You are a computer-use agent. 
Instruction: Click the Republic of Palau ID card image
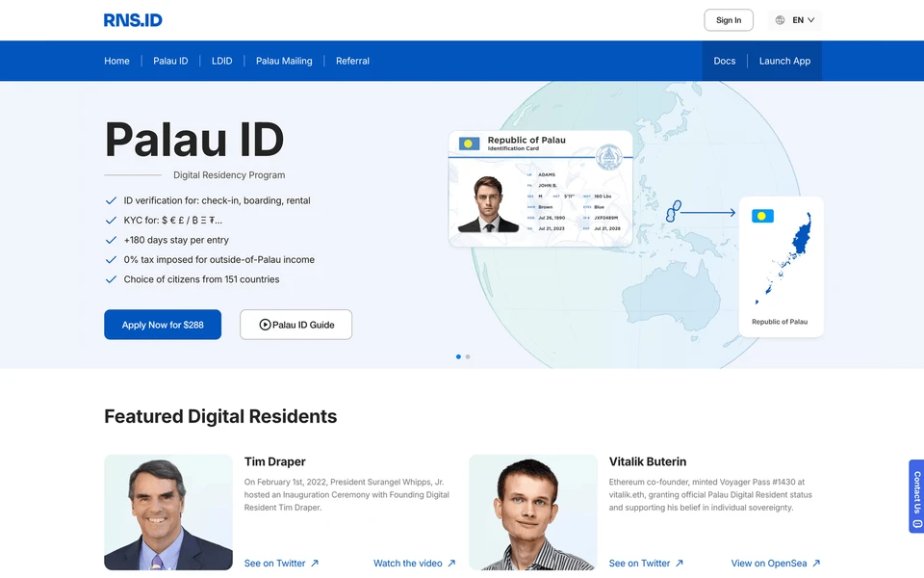pos(540,189)
